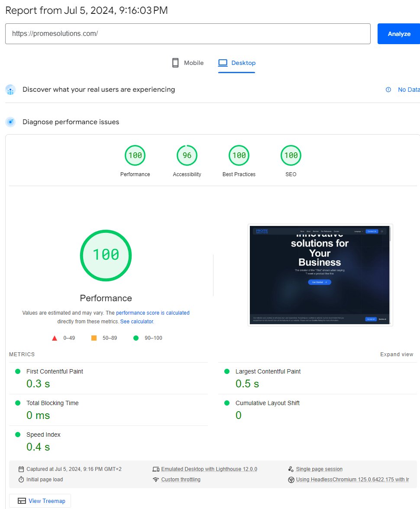Click the 'Report from Jul 5, 2024' heading
This screenshot has width=420, height=509.
coord(87,10)
